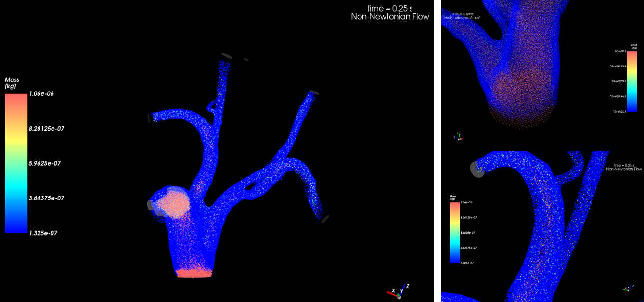644x302 pixels.
Task: Click the 'Non-Newtonian Flow' annotation in the left view
Action: [390, 17]
